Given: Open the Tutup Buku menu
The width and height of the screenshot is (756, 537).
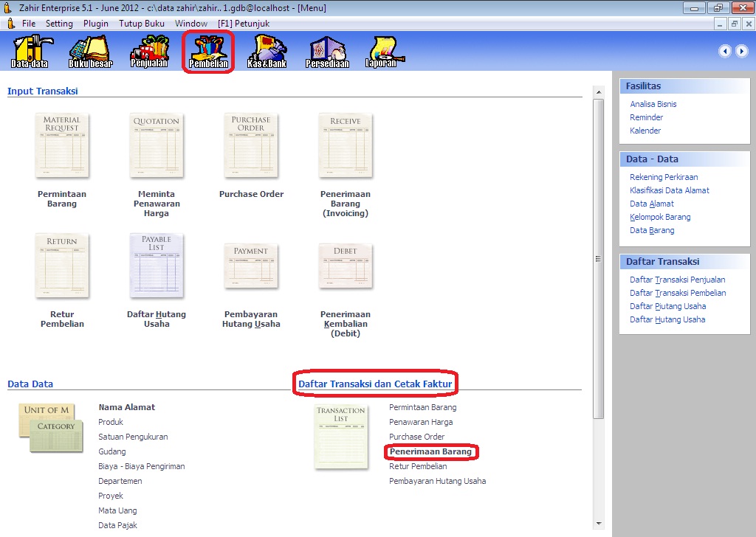Looking at the screenshot, I should (x=142, y=24).
